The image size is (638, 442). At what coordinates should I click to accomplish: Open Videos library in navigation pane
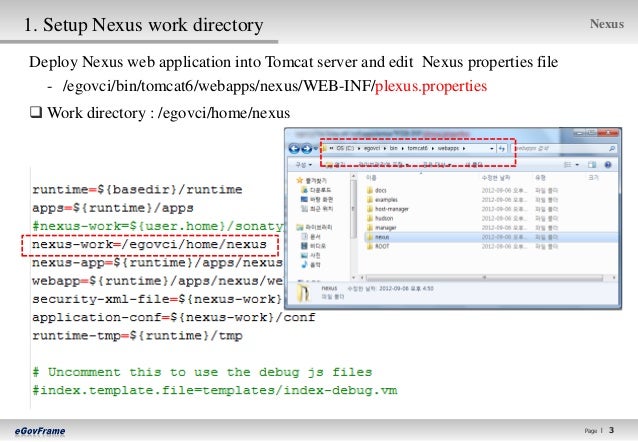(313, 246)
